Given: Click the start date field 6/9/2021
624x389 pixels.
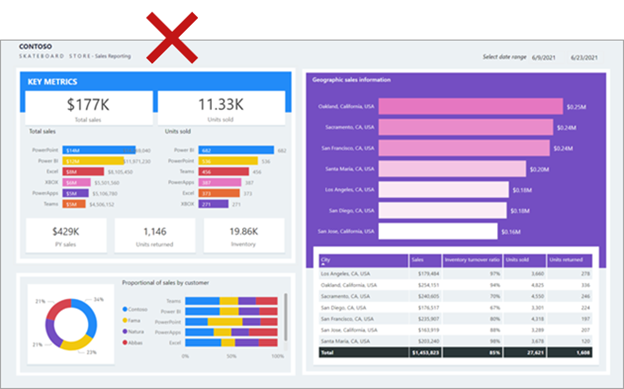Looking at the screenshot, I should (x=543, y=57).
